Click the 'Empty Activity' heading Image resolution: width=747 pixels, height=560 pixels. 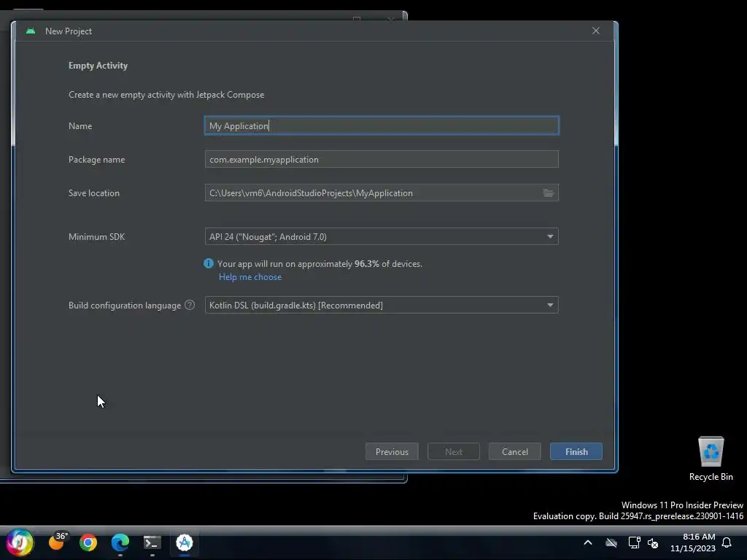(x=98, y=66)
